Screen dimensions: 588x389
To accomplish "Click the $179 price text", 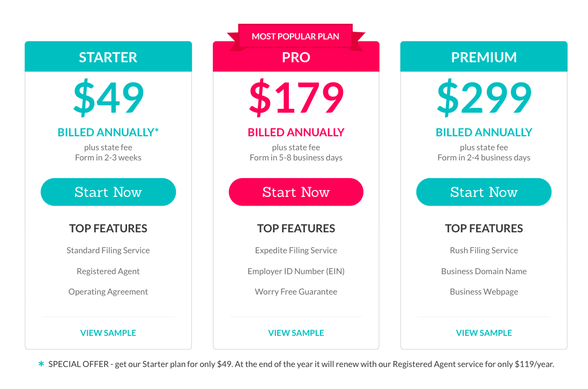I will point(296,97).
